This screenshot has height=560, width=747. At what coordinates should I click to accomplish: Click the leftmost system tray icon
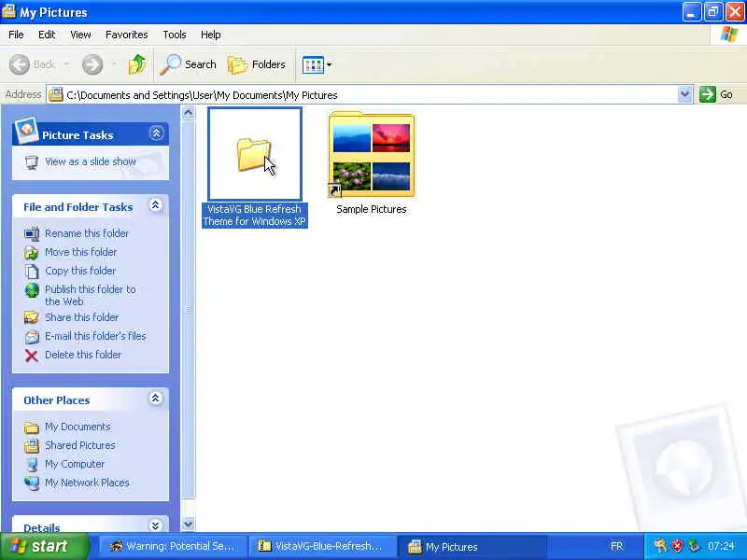660,546
